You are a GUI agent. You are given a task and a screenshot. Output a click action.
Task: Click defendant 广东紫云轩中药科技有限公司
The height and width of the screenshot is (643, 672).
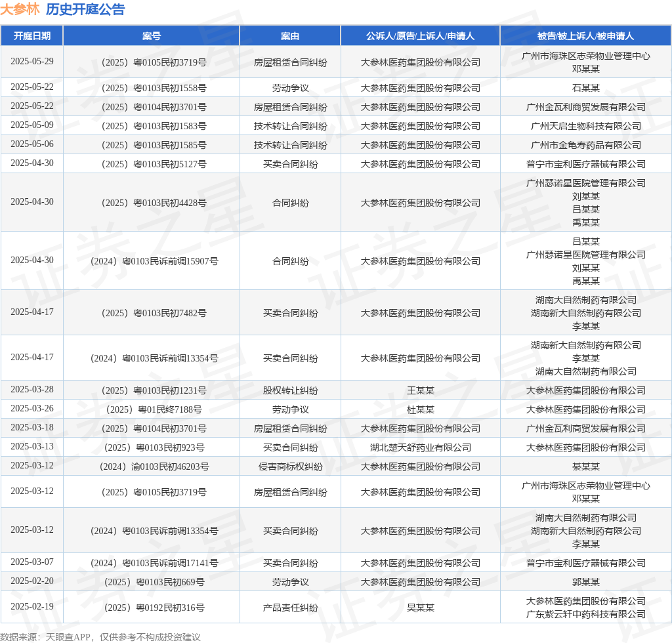tap(586, 614)
